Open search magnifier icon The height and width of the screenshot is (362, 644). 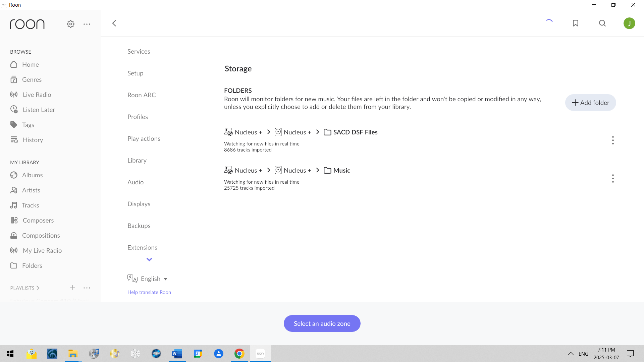602,23
